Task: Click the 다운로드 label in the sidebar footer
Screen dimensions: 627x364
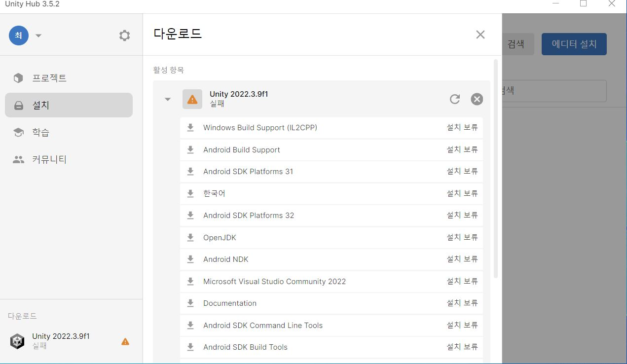Action: coord(22,316)
